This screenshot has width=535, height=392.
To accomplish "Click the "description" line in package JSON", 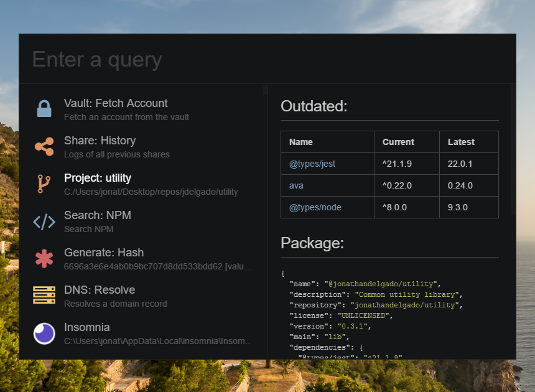I will point(376,294).
